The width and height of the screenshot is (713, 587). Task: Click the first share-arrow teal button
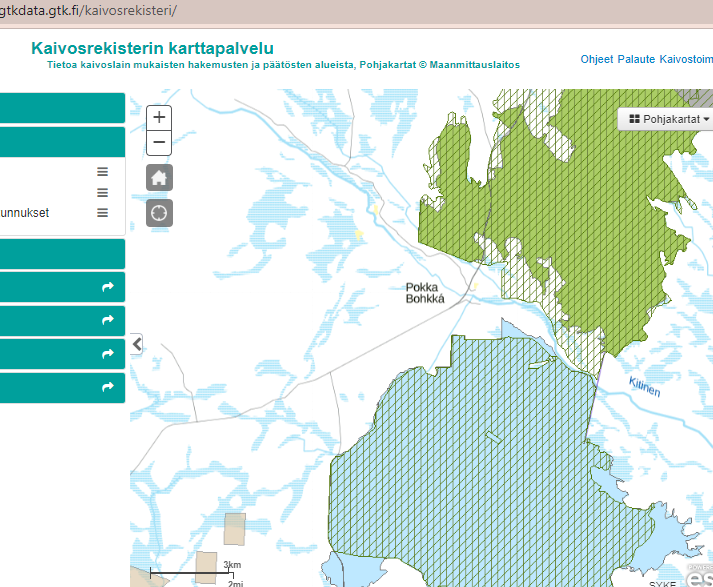pos(62,287)
